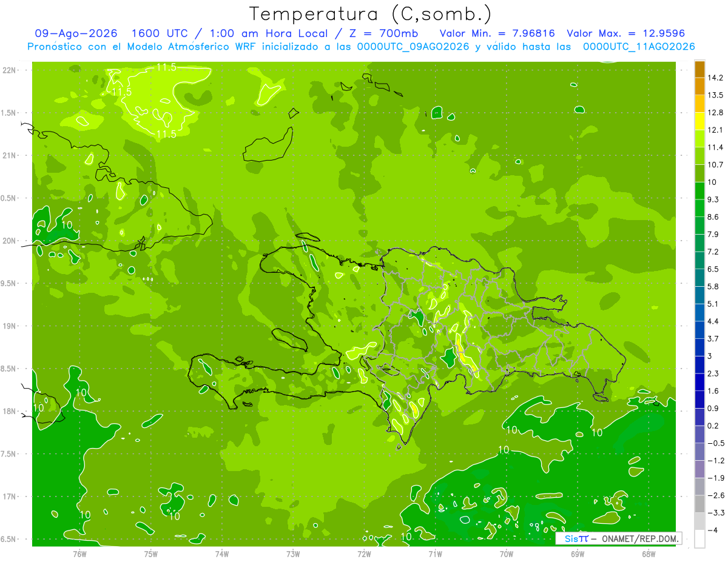
Task: Click the '20N' latitude label
Action: 10,241
